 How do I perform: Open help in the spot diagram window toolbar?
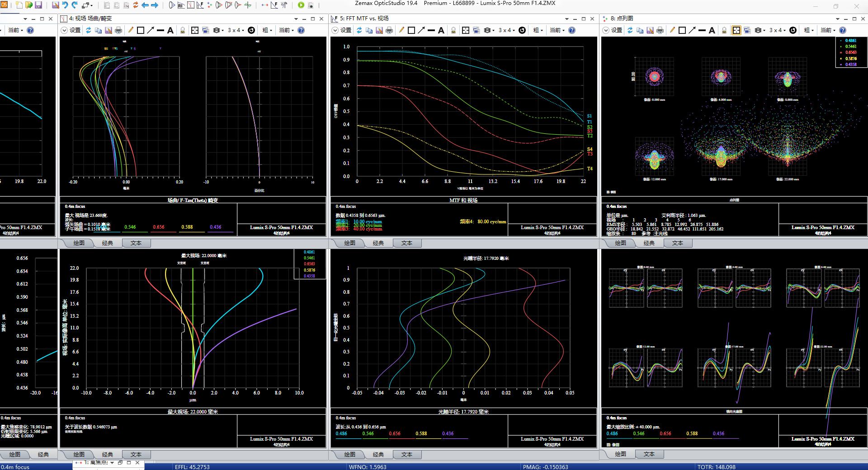point(843,30)
